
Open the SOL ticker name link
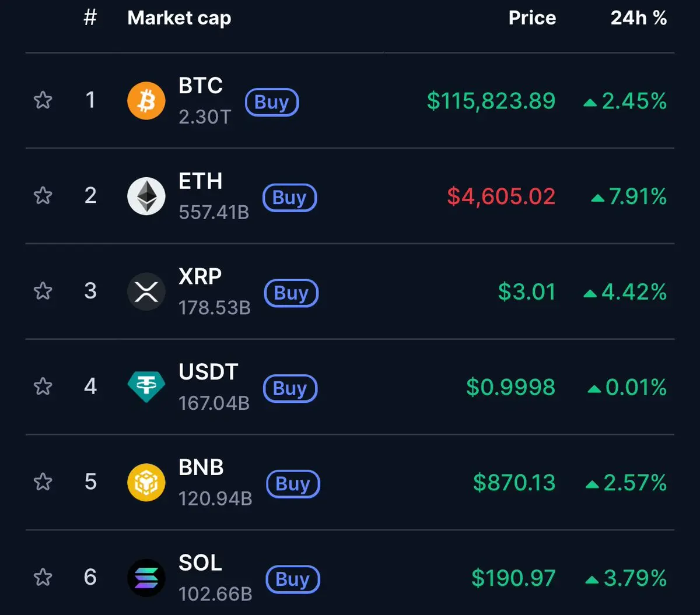tap(200, 563)
